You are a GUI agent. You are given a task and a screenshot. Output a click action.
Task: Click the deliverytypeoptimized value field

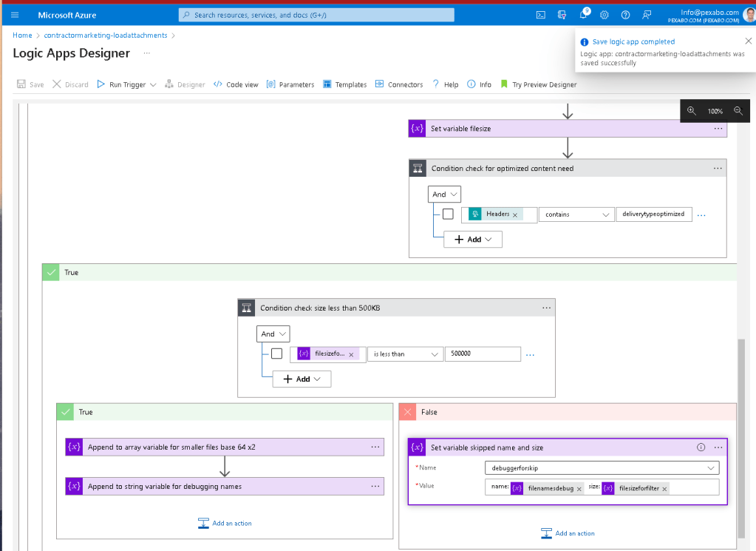click(654, 214)
